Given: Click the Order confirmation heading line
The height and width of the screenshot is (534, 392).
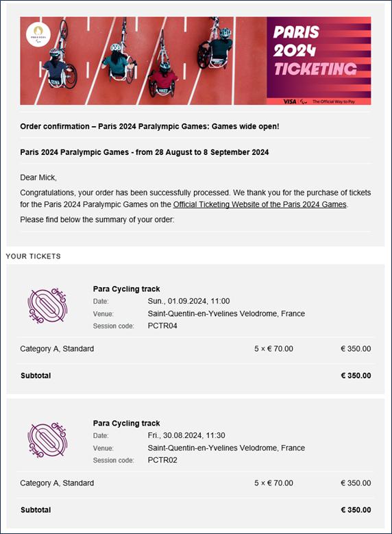Looking at the screenshot, I should (x=149, y=126).
